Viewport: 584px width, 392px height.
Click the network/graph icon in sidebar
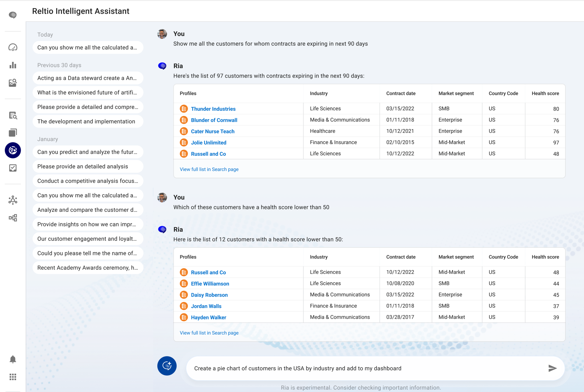13,200
